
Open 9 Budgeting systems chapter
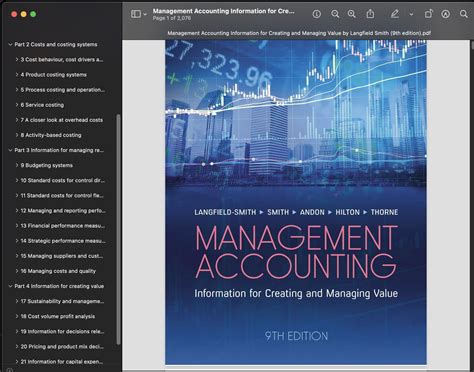[x=47, y=165]
